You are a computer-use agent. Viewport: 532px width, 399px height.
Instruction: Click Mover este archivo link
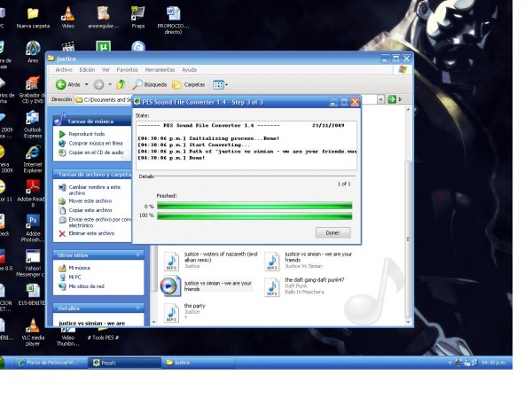click(x=90, y=201)
